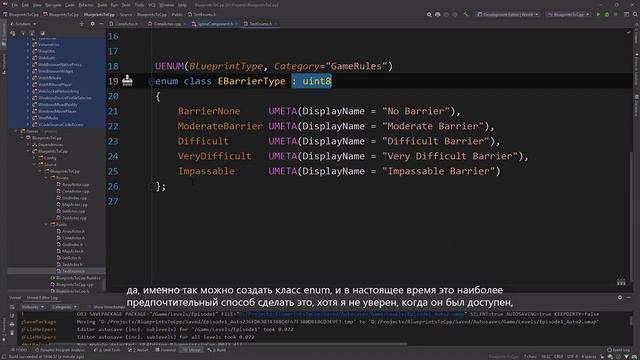Open the Solution view selector dropdown
640x360 pixels.
(23, 24)
